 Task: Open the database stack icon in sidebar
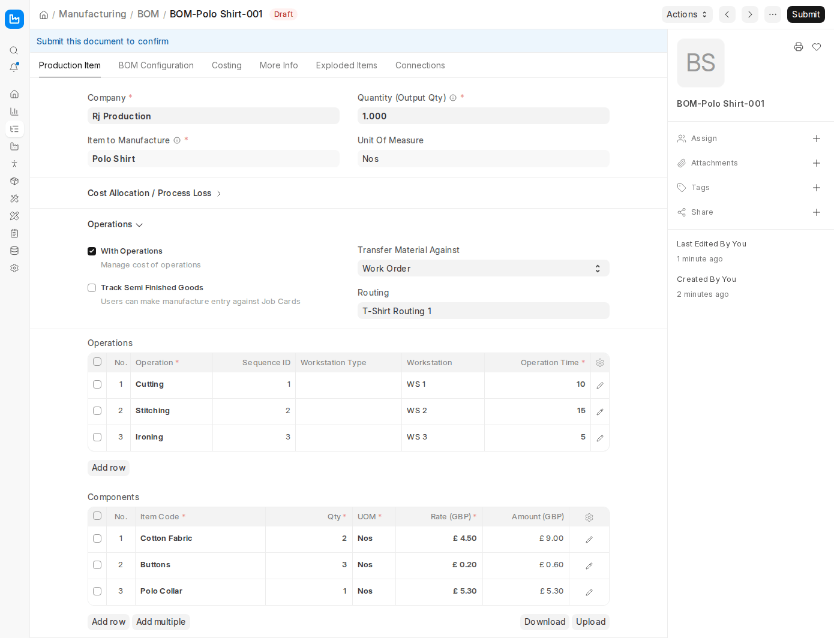tap(14, 251)
